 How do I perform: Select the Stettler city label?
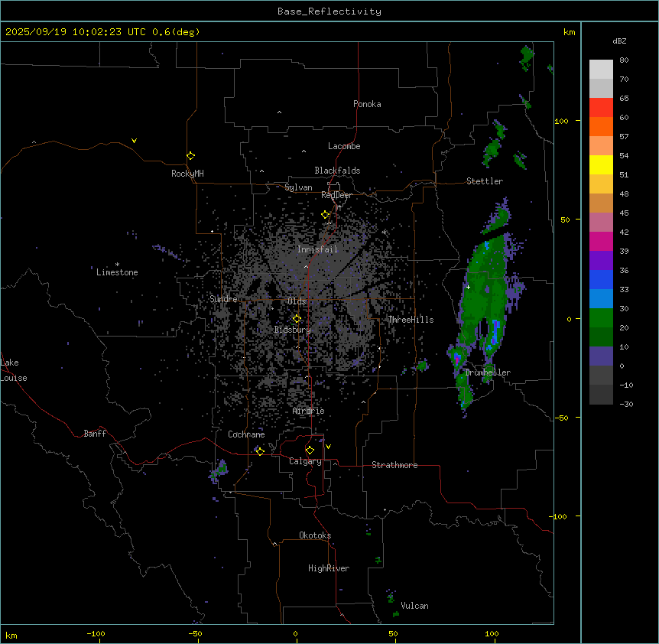point(485,181)
